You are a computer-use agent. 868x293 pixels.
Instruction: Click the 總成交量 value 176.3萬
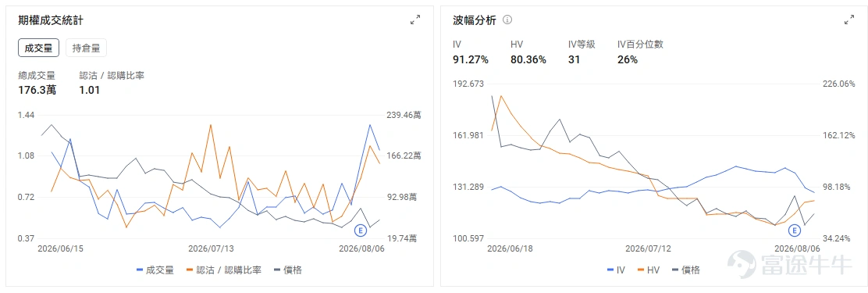pos(37,90)
